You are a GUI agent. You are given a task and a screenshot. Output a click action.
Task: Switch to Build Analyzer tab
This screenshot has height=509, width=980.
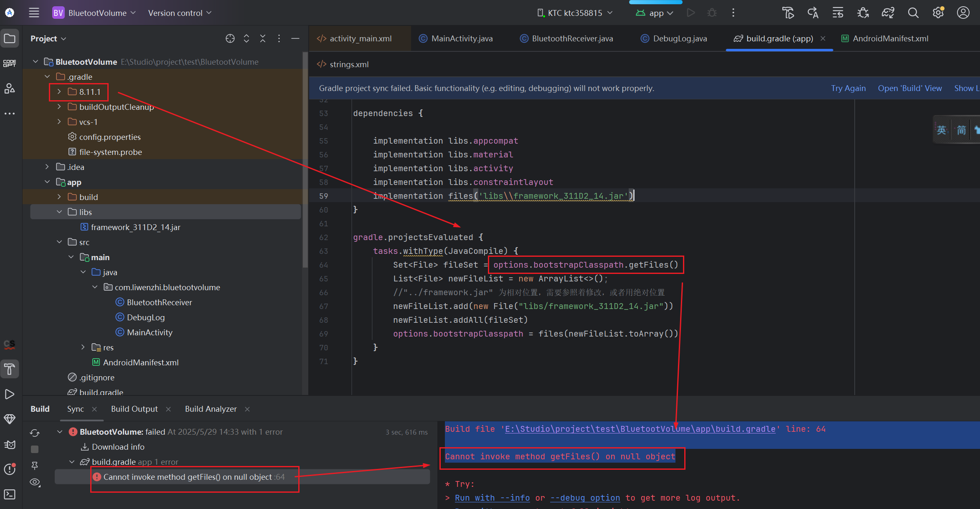[211, 409]
